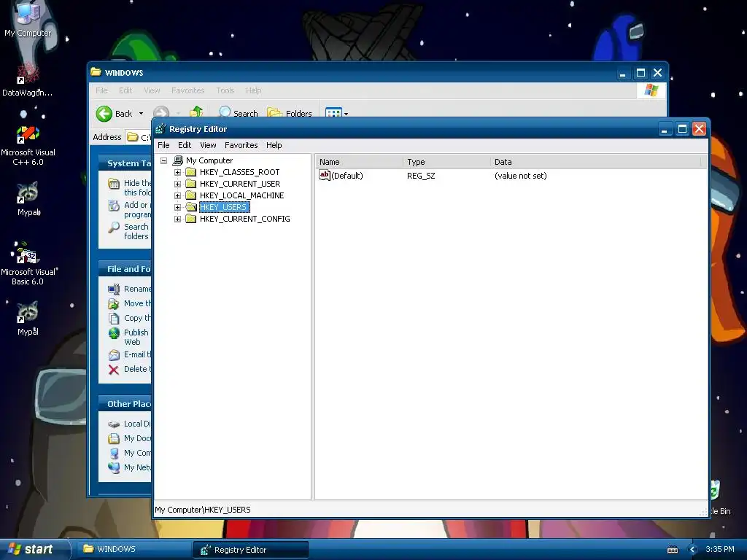Click the Delete red X task icon

tap(114, 370)
